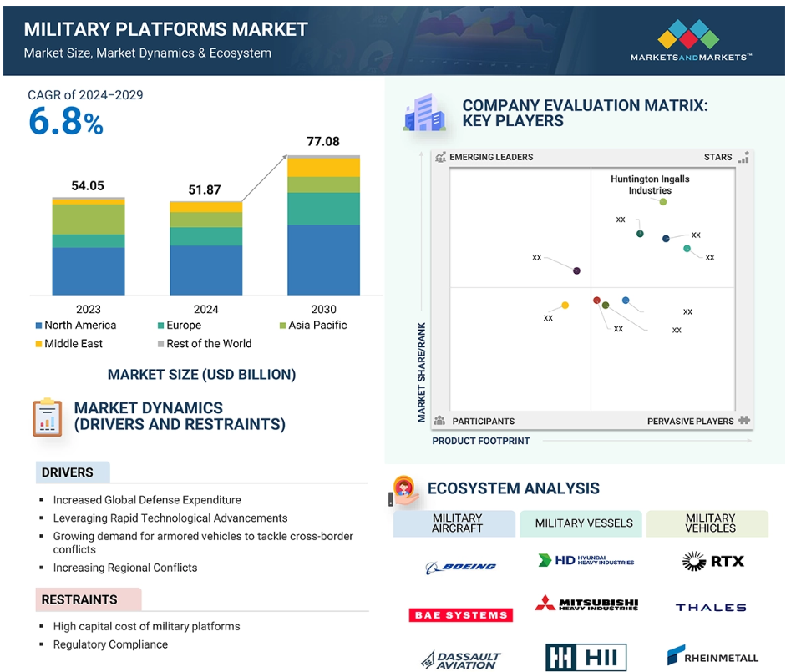Click the Participants group icon
This screenshot has height=672, width=791.
[x=439, y=421]
